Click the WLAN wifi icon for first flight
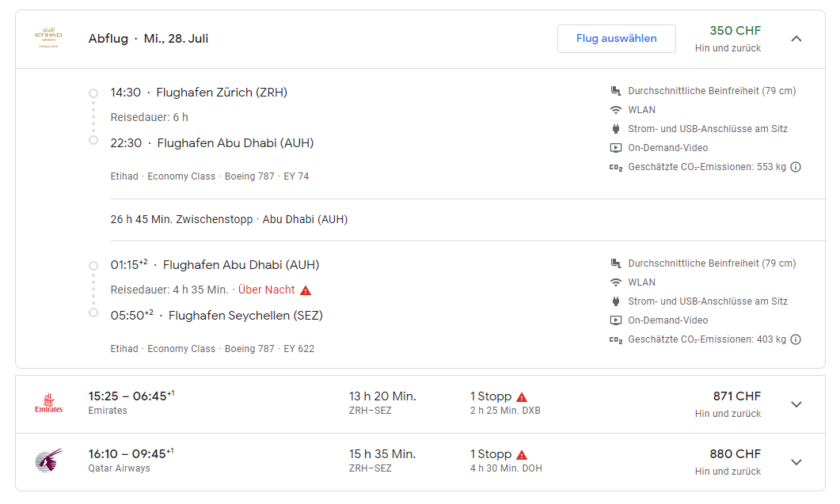The width and height of the screenshot is (840, 504). tap(615, 110)
